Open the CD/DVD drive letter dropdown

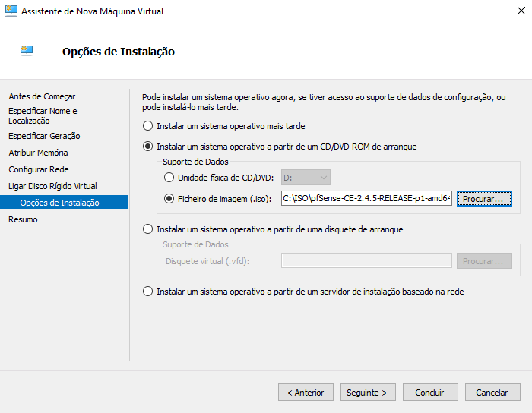coord(306,178)
